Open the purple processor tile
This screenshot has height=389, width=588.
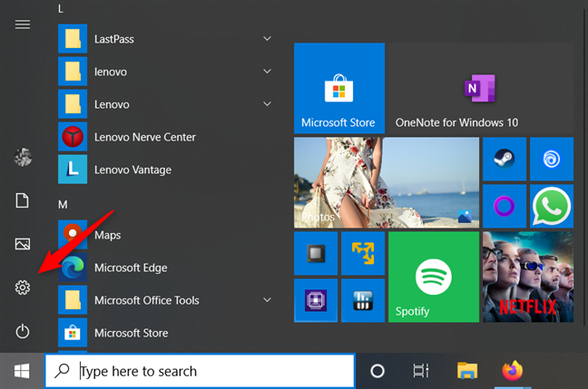316,300
